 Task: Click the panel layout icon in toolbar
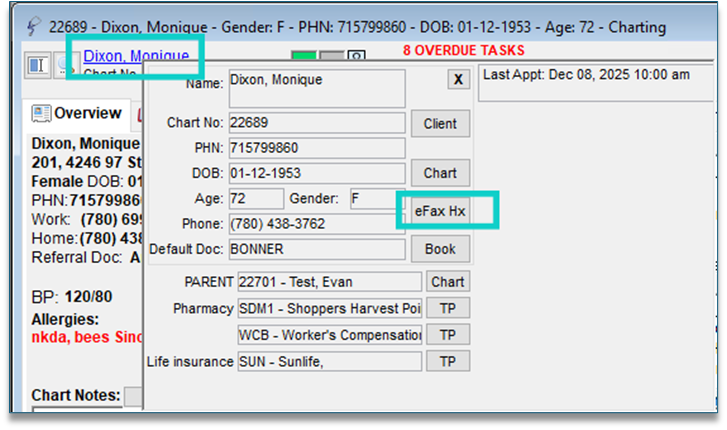[38, 66]
